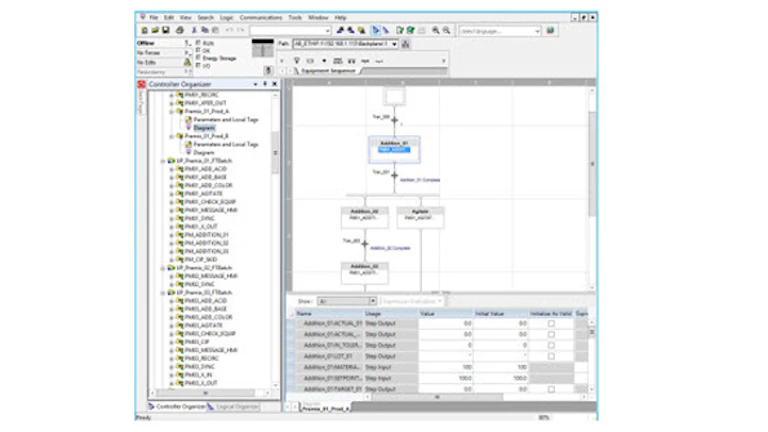Click the Addition_02 step in the diagram
This screenshot has width=768, height=432.
click(x=364, y=217)
